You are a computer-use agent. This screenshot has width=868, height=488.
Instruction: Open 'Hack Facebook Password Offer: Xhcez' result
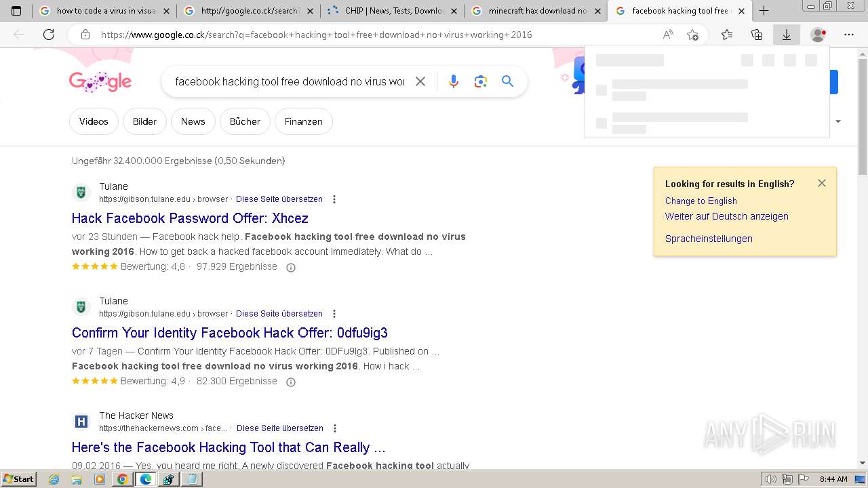click(190, 218)
